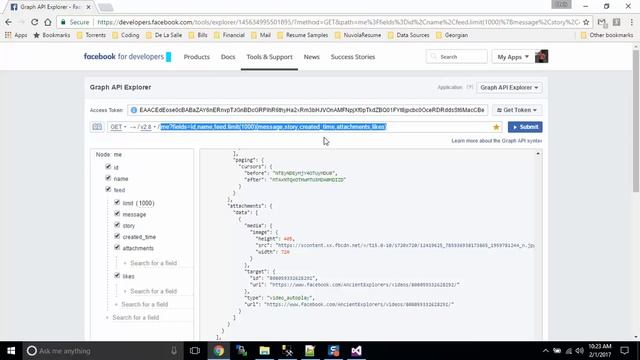Focus the developer site Search box
640x360 pixels.
457,57
